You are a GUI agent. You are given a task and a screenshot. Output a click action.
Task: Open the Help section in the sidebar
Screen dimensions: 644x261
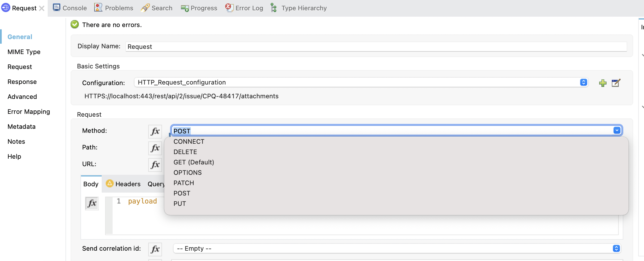[14, 156]
